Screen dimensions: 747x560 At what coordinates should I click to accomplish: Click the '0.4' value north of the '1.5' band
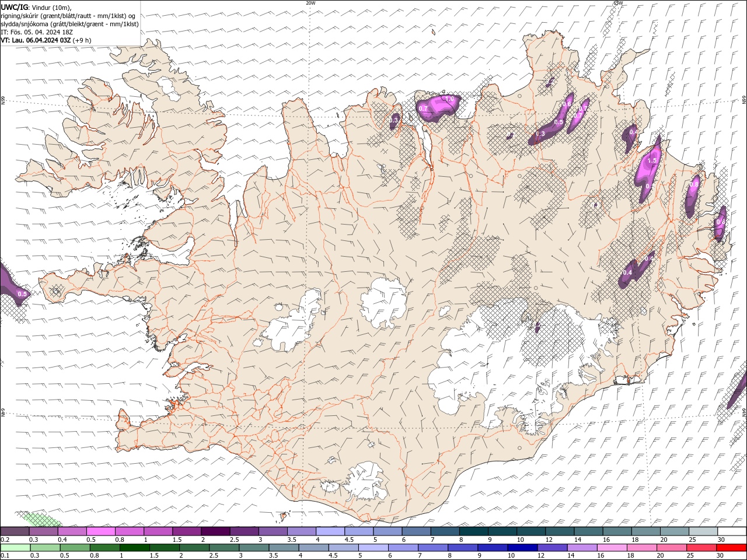tap(634, 132)
